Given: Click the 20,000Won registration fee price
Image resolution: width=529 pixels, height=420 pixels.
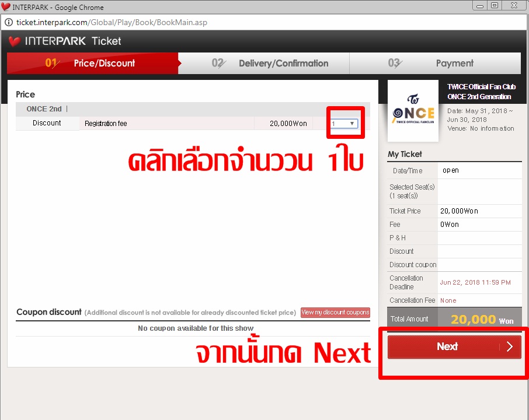Looking at the screenshot, I should click(x=288, y=123).
